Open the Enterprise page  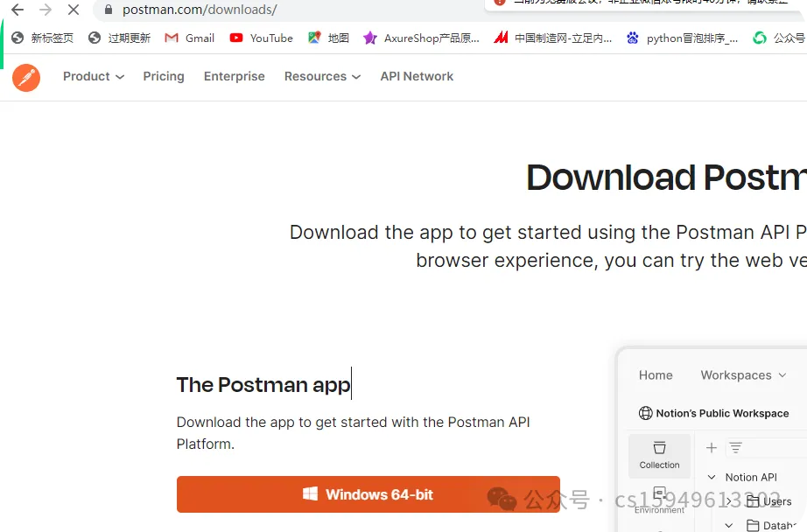tap(235, 77)
